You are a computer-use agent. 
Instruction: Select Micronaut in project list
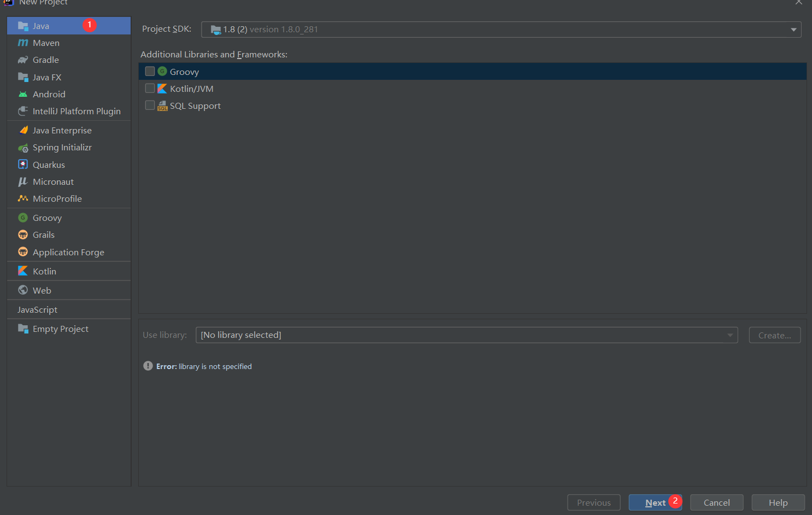pyautogui.click(x=69, y=182)
